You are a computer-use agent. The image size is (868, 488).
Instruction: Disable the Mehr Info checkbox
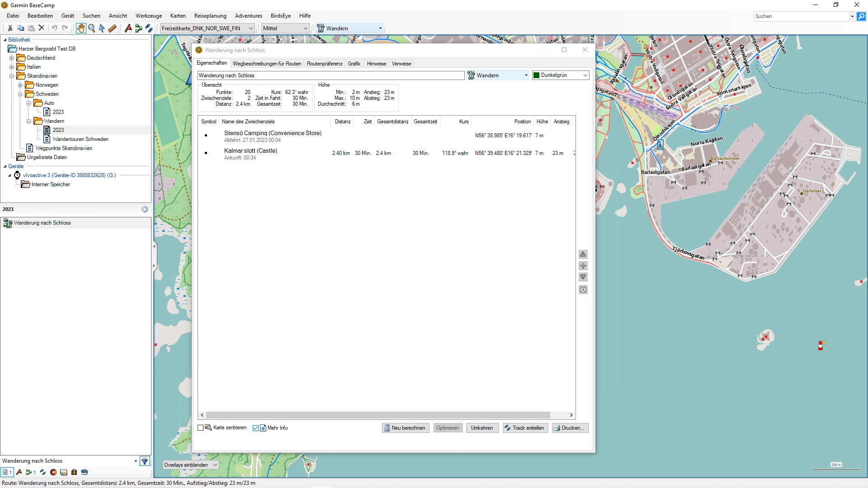tap(256, 428)
